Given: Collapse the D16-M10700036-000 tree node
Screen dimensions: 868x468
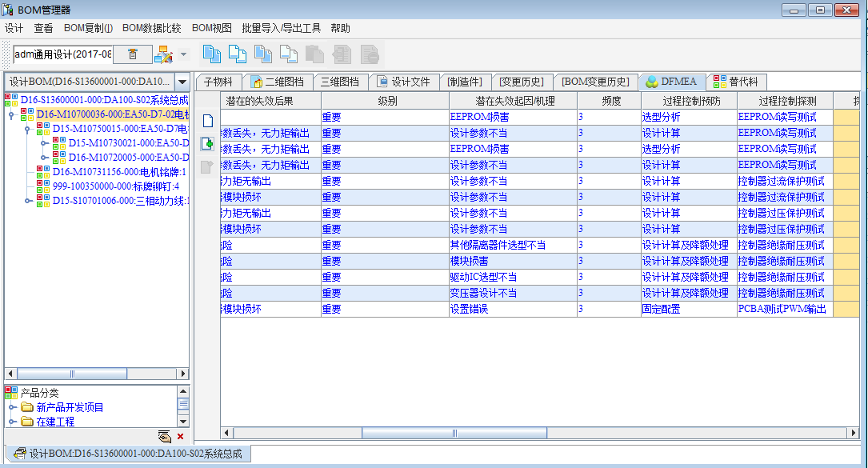Looking at the screenshot, I should coord(12,114).
